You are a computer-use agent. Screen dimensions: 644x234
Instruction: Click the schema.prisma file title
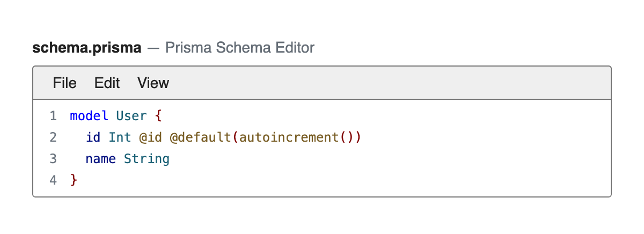tap(87, 48)
